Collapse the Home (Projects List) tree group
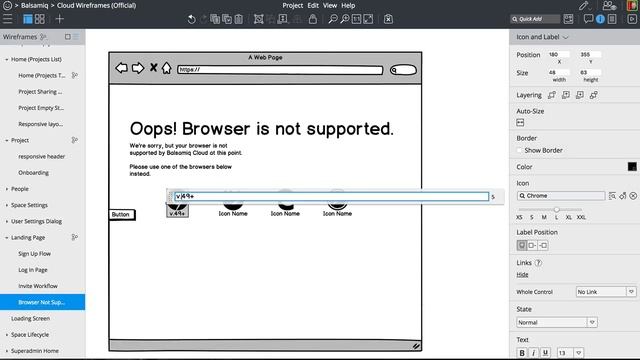This screenshot has height=360, width=640. [x=7, y=60]
